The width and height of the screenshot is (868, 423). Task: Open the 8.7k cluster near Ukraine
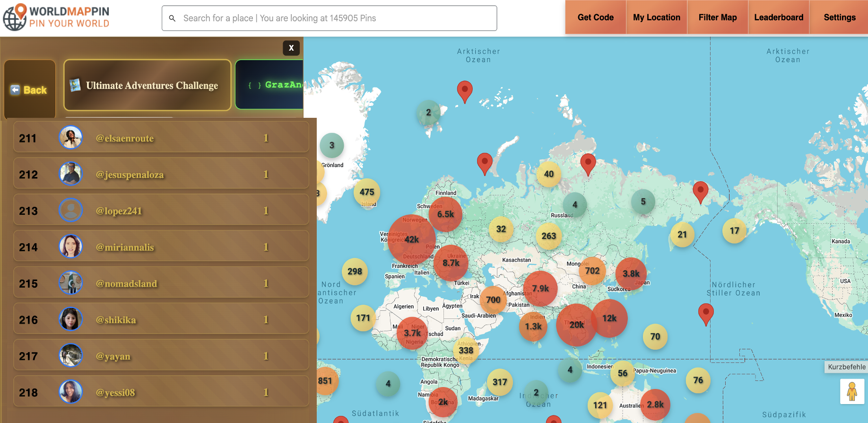pyautogui.click(x=451, y=263)
